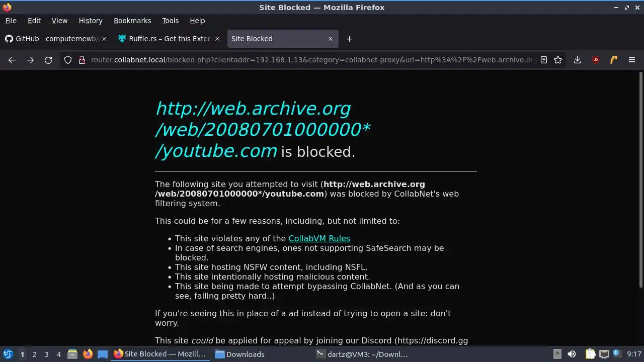Expand the system tray hidden icons arrow
The image size is (644, 362).
pos(557,354)
